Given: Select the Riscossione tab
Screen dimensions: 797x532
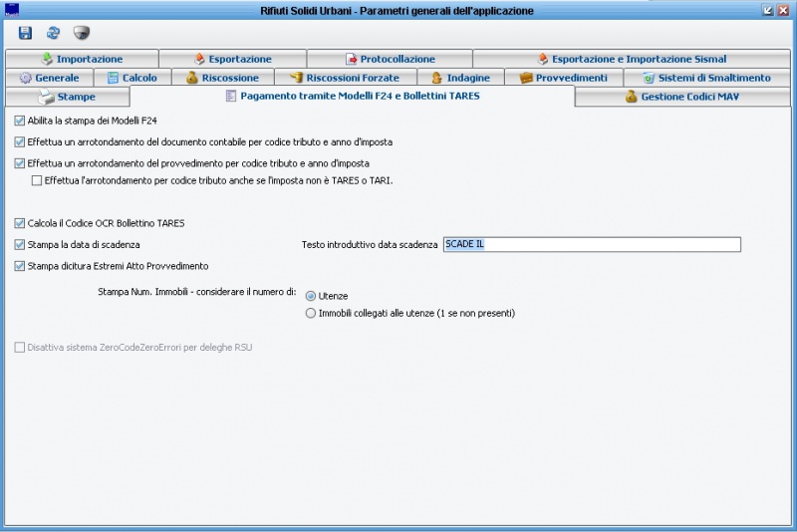Looking at the screenshot, I should (x=223, y=78).
